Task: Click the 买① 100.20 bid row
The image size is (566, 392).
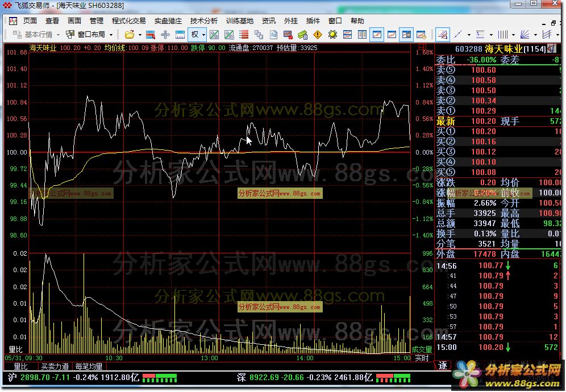Action: pos(498,131)
